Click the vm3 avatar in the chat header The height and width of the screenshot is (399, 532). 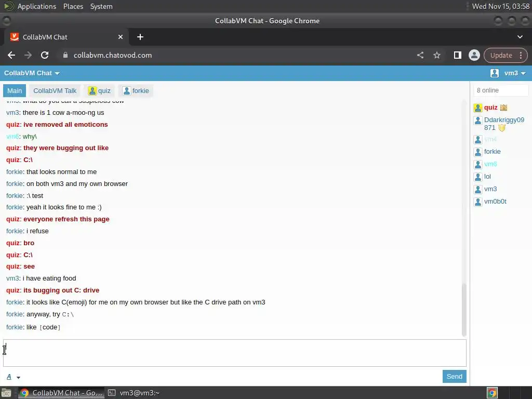(495, 73)
